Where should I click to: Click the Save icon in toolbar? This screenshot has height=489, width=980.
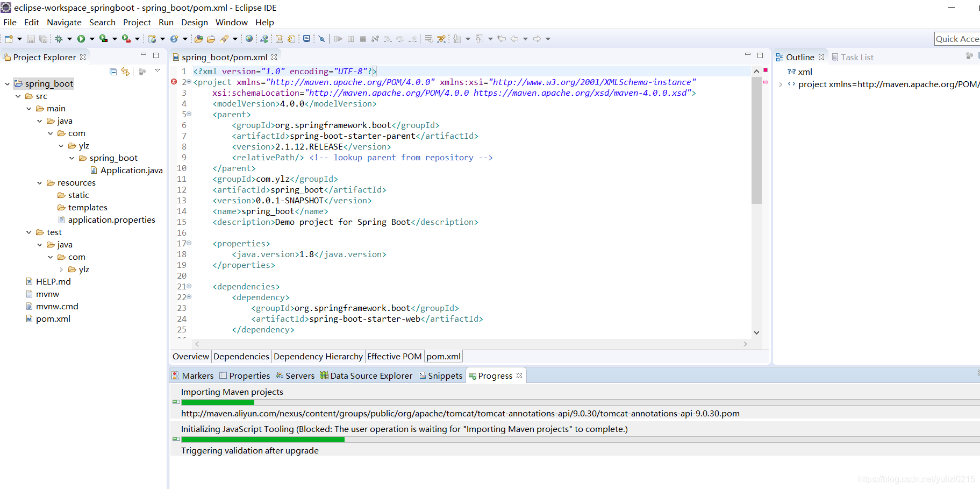[31, 39]
